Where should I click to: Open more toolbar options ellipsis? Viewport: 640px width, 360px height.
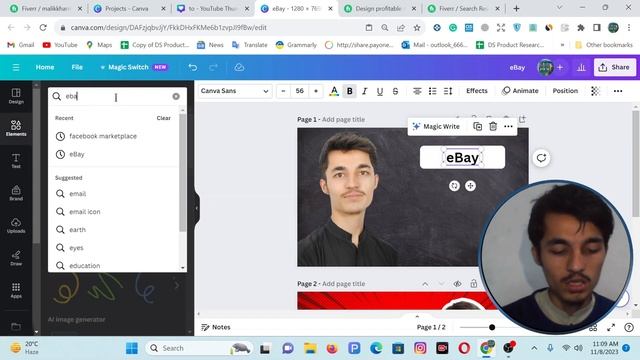pos(618,91)
